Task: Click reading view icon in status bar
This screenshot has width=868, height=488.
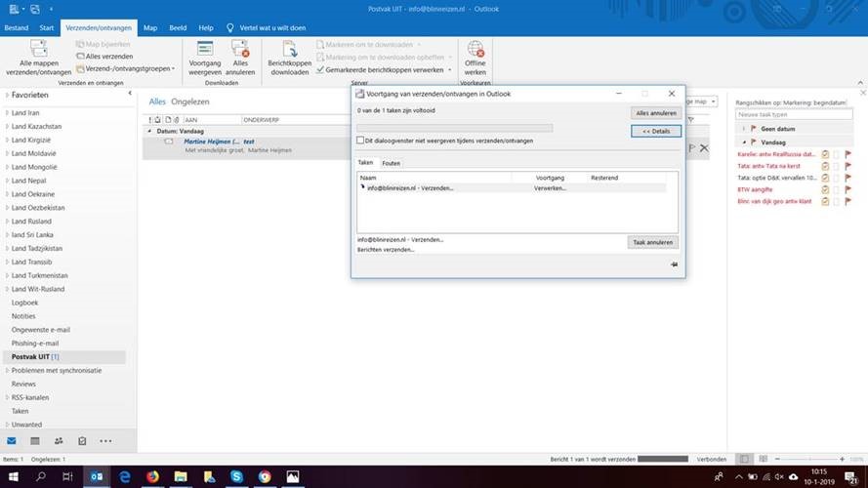Action: pyautogui.click(x=763, y=460)
